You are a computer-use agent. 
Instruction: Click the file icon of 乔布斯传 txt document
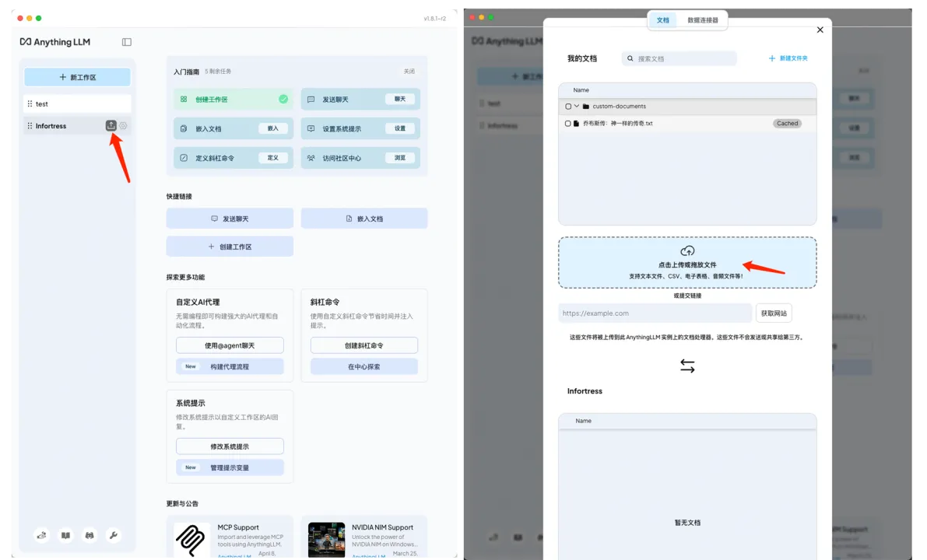tap(577, 124)
